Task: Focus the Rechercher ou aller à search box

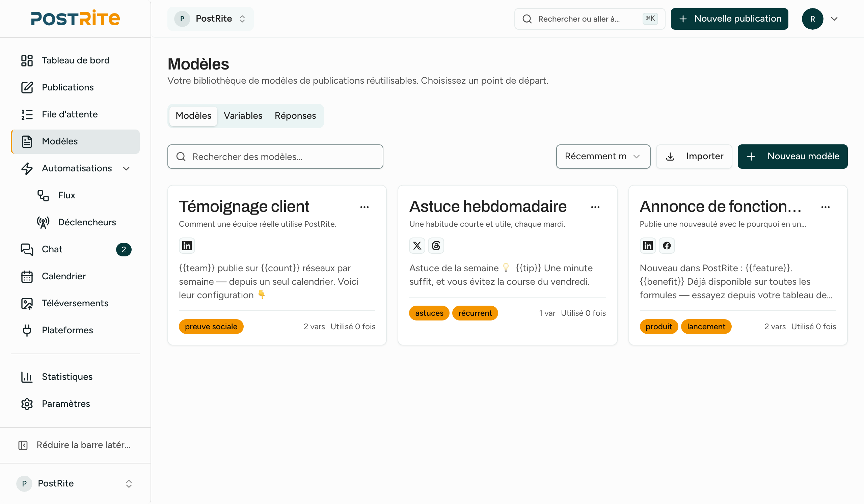Action: pos(590,19)
